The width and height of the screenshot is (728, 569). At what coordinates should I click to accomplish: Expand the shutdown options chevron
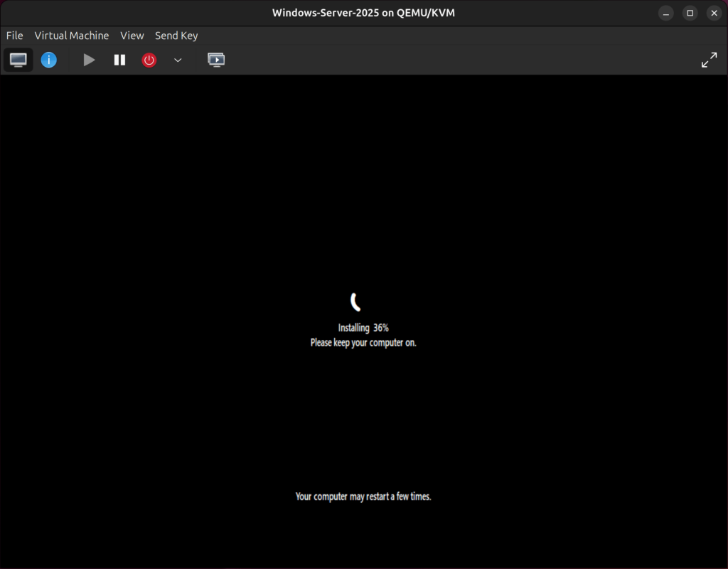coord(178,60)
